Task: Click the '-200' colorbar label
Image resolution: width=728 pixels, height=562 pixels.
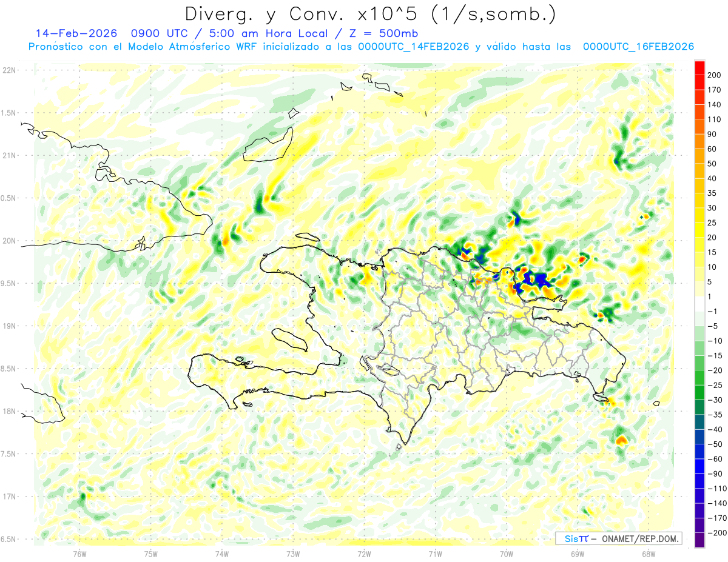Action: [x=718, y=533]
